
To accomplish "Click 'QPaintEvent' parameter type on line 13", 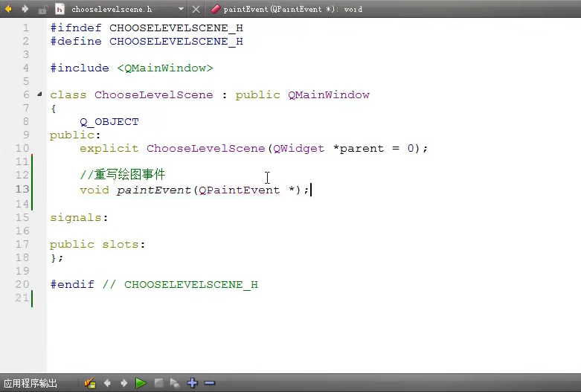I will coord(240,190).
